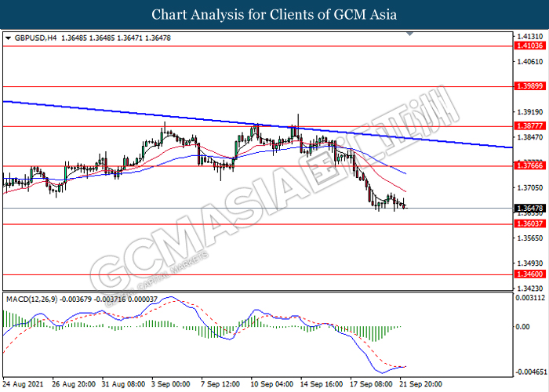Click the chart shift triangle marker at top
549x392 pixels.
[410, 34]
